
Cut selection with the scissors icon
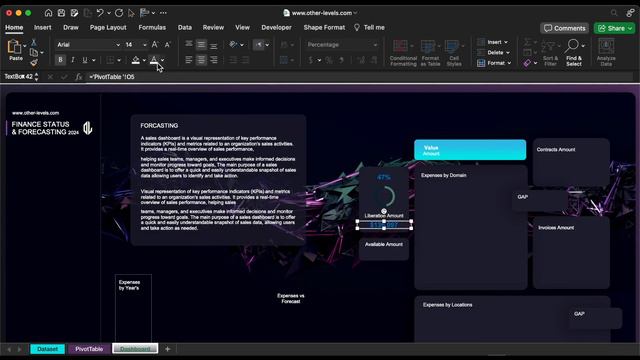[34, 42]
